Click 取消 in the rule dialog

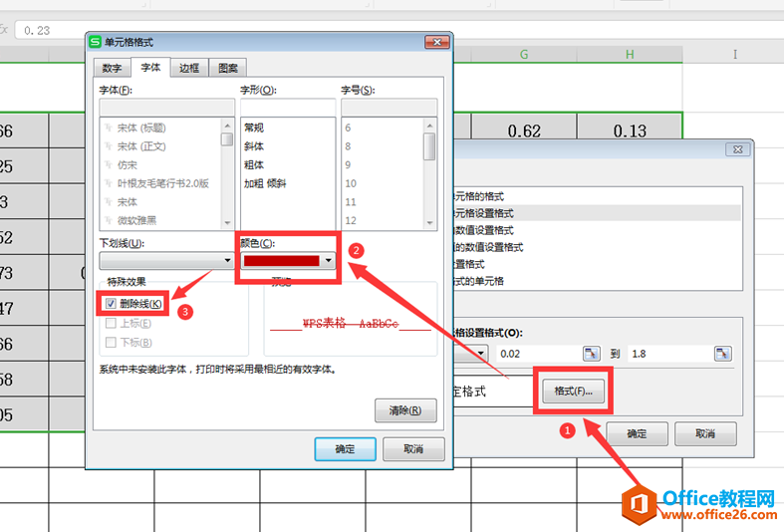click(705, 433)
